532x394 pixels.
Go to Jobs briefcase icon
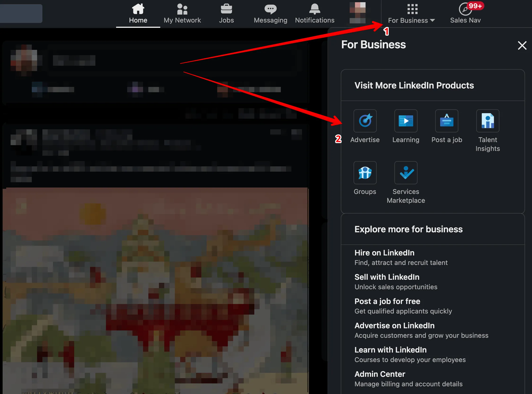[226, 9]
